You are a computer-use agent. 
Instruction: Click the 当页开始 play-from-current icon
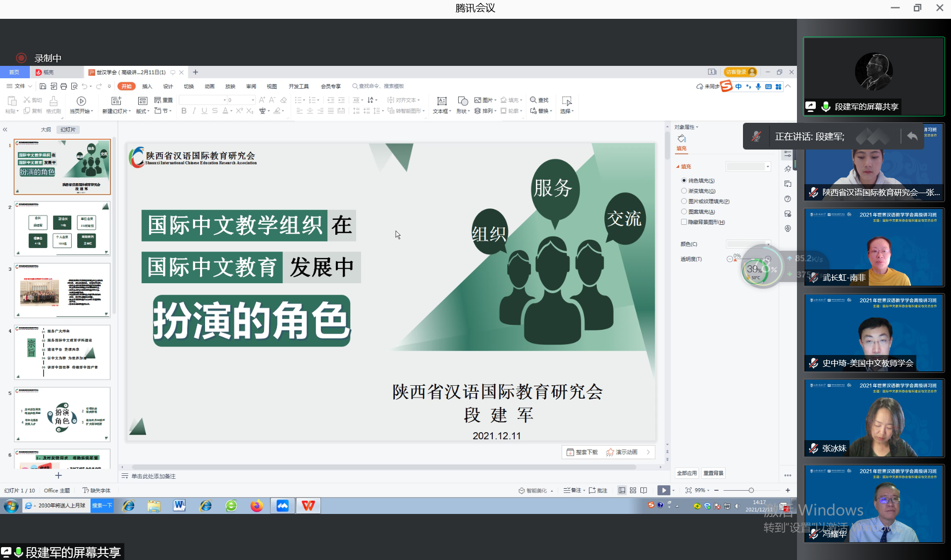81,101
